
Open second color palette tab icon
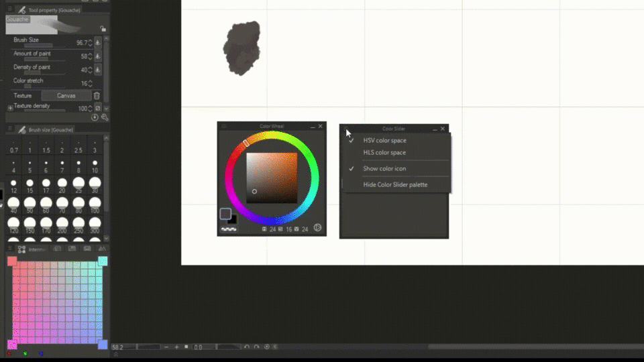[x=57, y=249]
